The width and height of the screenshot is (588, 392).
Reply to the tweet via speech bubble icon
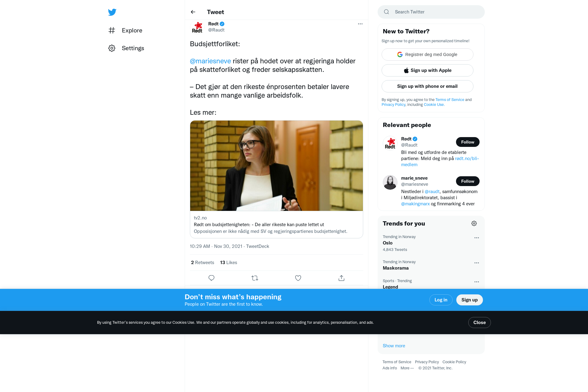pyautogui.click(x=211, y=278)
